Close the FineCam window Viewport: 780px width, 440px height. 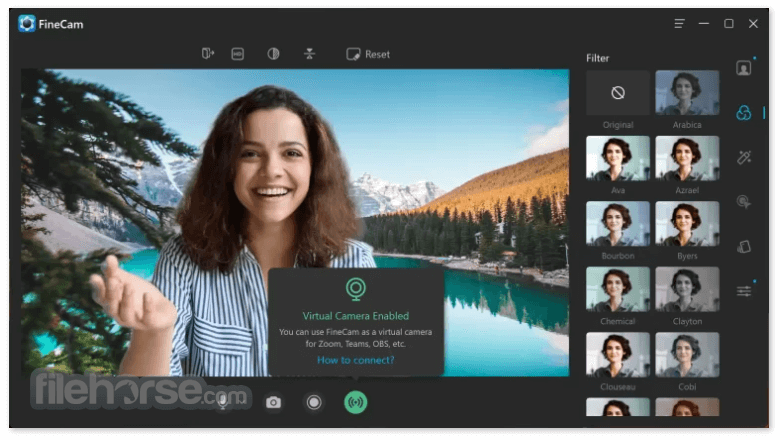tap(753, 23)
